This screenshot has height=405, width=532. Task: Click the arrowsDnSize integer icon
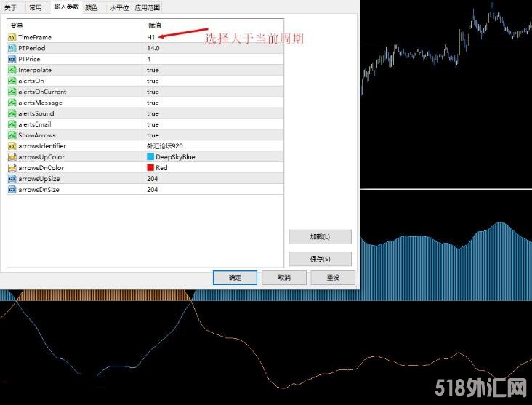click(12, 190)
